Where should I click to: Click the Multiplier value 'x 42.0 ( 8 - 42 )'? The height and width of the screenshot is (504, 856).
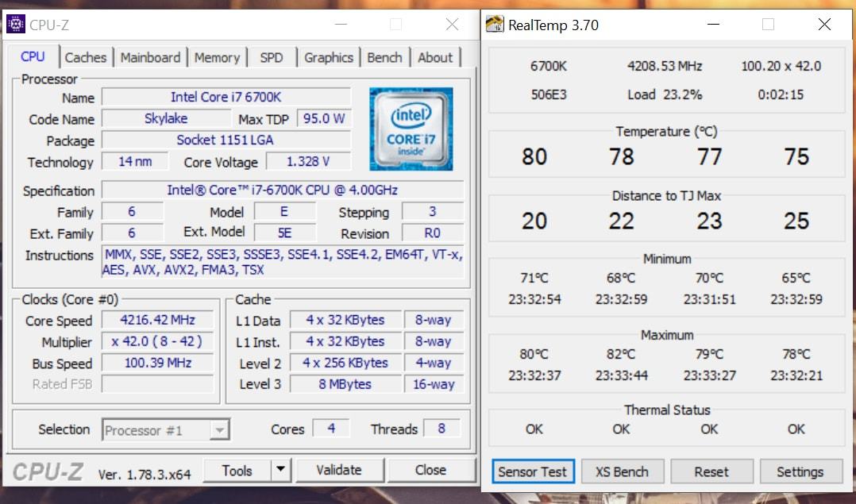(x=157, y=341)
